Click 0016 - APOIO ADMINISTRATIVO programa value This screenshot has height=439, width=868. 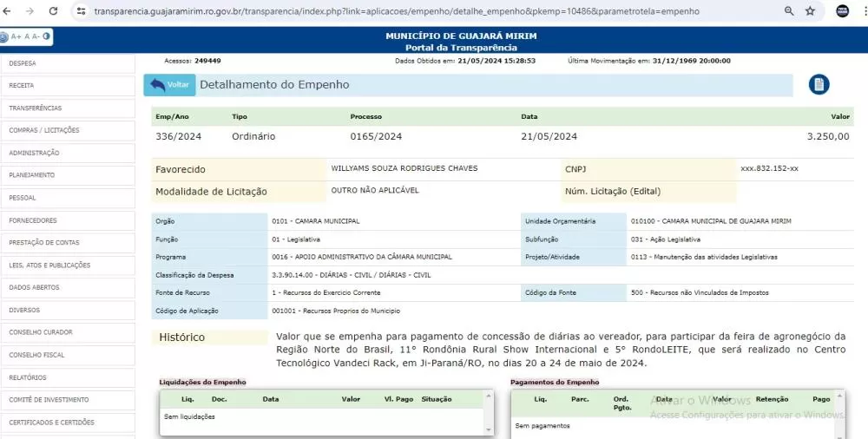(361, 257)
